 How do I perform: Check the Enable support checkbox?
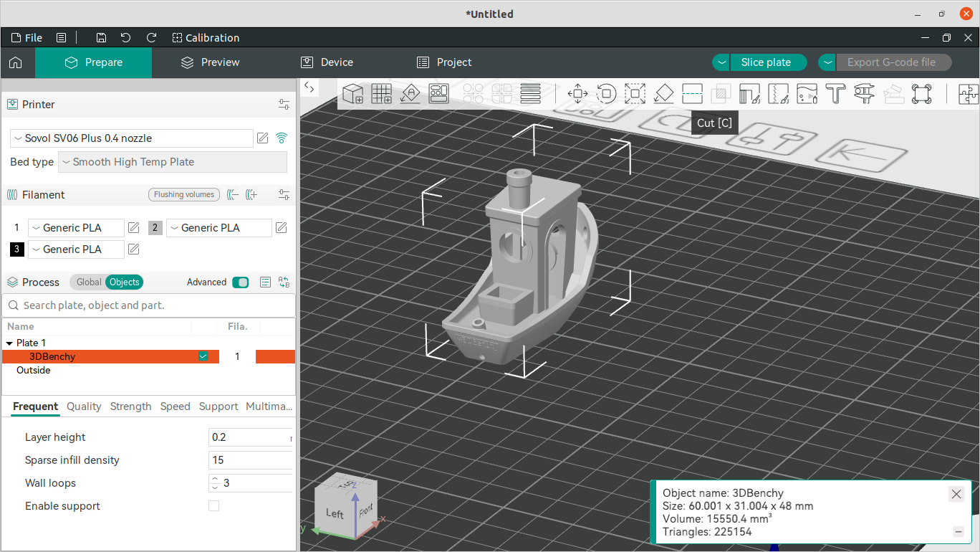click(213, 506)
